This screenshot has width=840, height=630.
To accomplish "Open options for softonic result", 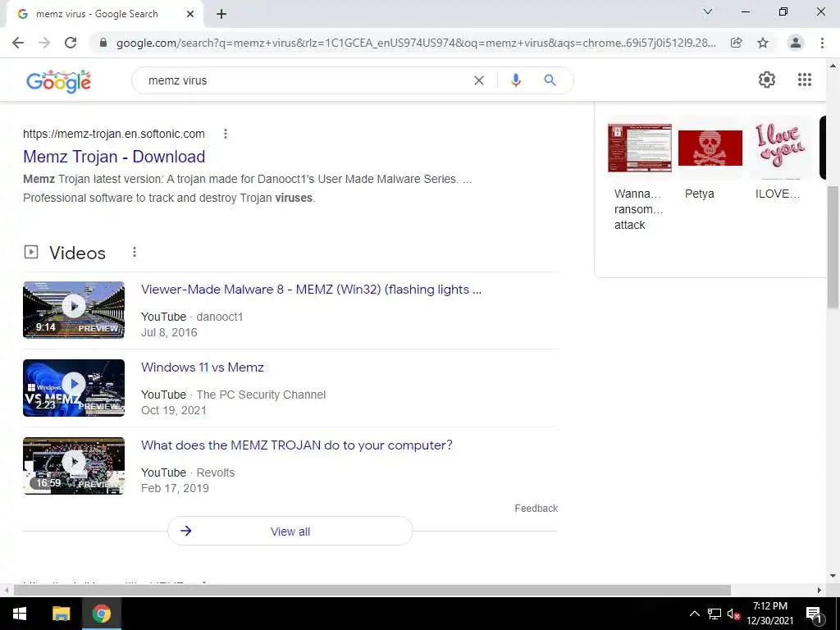I will (226, 134).
